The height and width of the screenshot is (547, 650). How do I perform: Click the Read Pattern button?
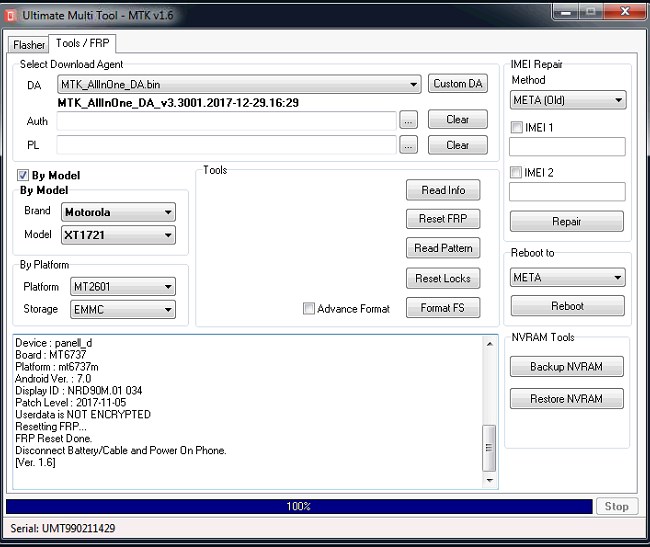tap(443, 248)
